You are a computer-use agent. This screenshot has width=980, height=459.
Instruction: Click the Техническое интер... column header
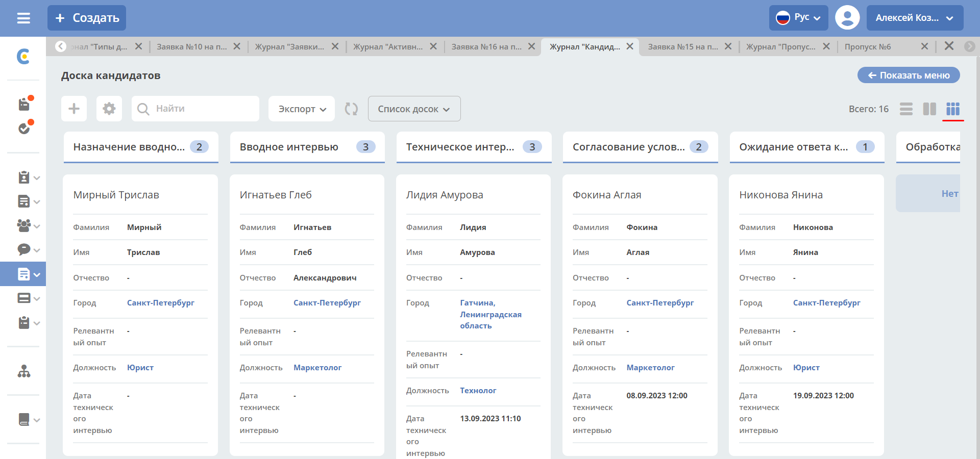pyautogui.click(x=474, y=147)
